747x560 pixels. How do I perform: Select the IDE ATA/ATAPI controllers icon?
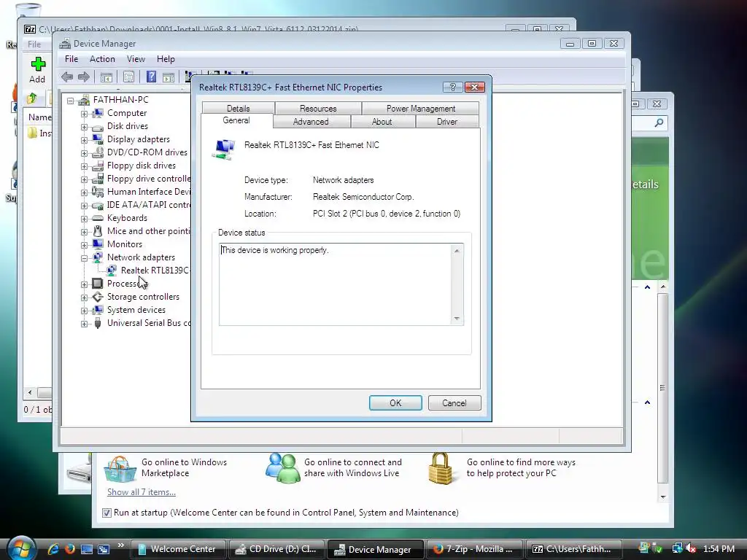(98, 205)
